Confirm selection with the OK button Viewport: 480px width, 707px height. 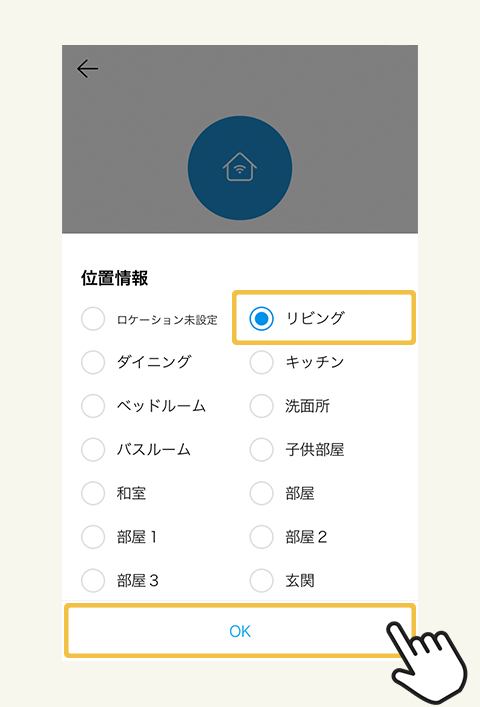click(x=240, y=631)
